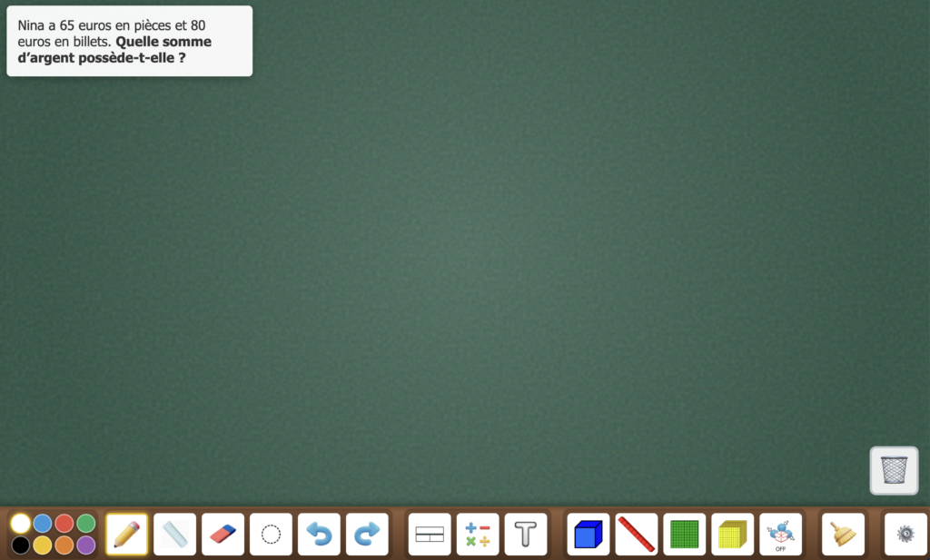Select the ruler straight-line tool
Screen dimensions: 930x560
pos(174,534)
